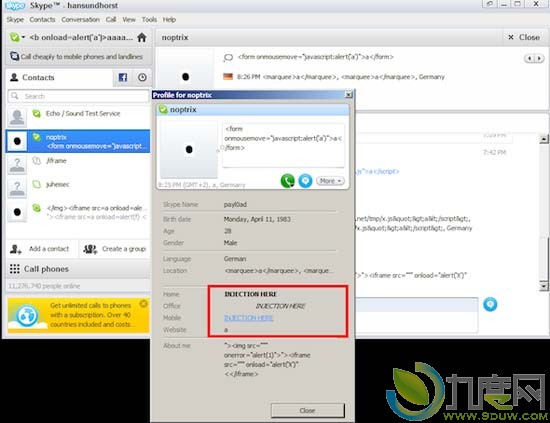Show recent conversations clock icon
The image size is (550, 423).
[142, 78]
